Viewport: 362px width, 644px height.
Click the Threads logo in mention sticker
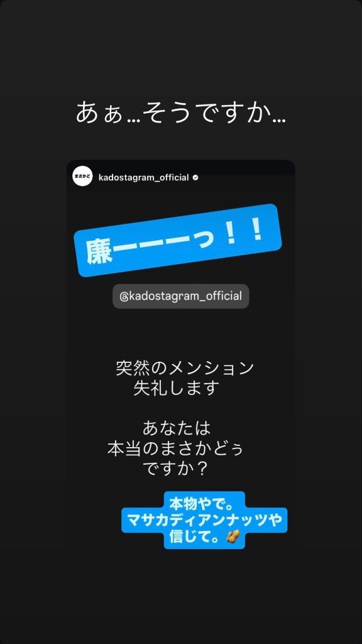(124, 297)
